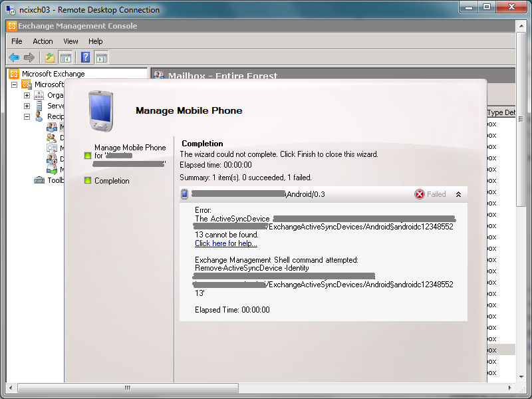Click the Failed red X status icon
This screenshot has height=399, width=532.
click(x=420, y=194)
